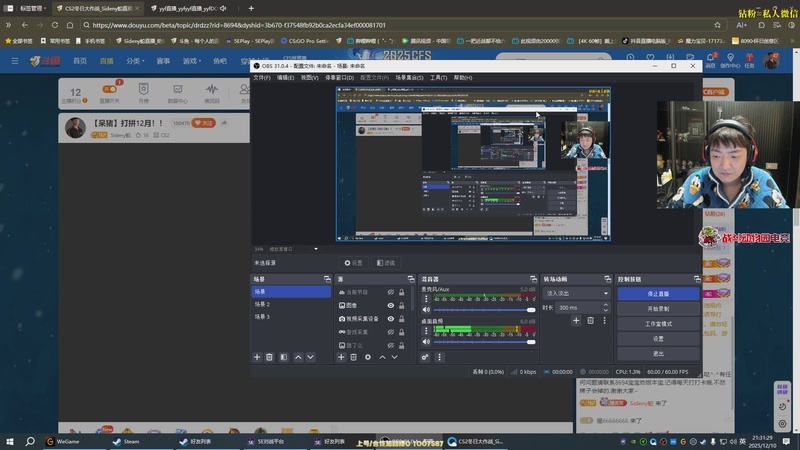Screen dimensions: 800x450
Task: Move scene down with Scenes panel arrow
Action: point(310,357)
